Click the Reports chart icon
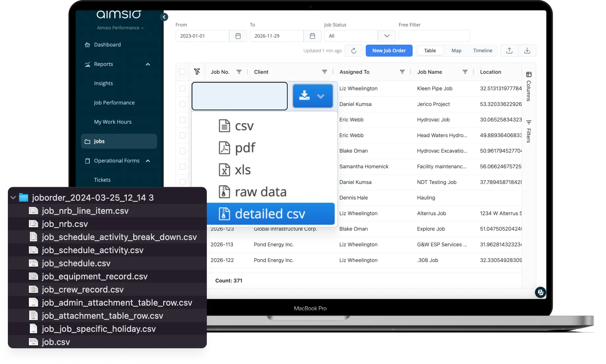This screenshot has width=606, height=364. point(87,64)
